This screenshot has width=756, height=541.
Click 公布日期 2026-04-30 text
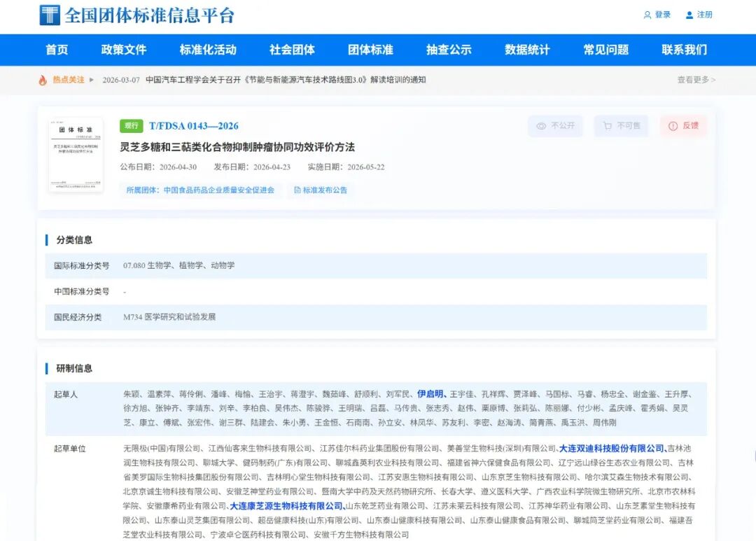(159, 167)
